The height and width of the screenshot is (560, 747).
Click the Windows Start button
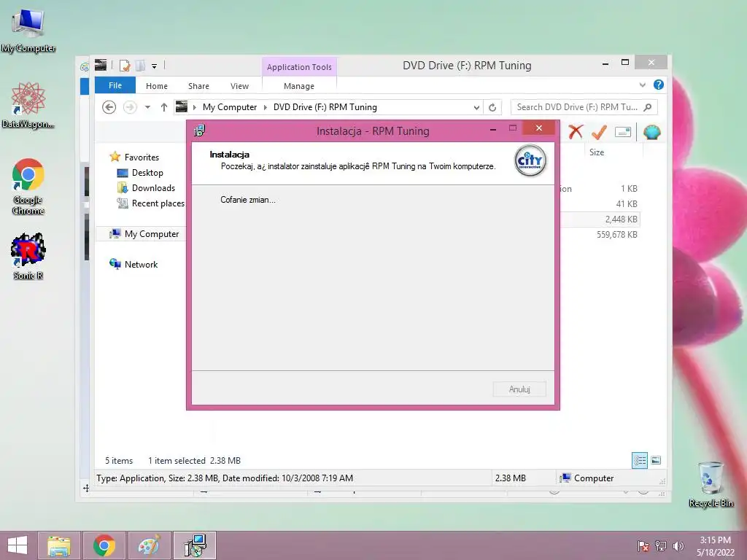pyautogui.click(x=18, y=545)
